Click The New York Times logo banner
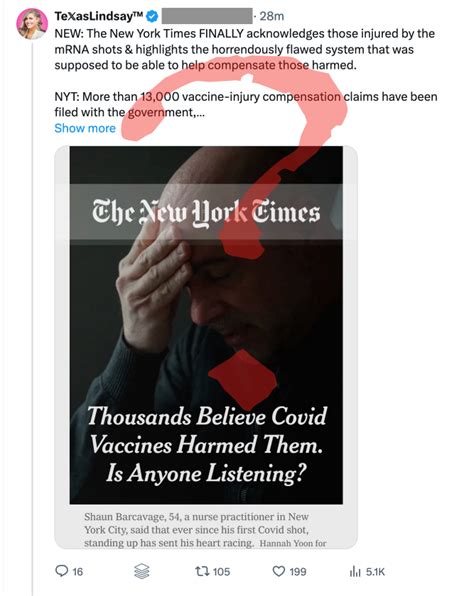 pos(206,212)
